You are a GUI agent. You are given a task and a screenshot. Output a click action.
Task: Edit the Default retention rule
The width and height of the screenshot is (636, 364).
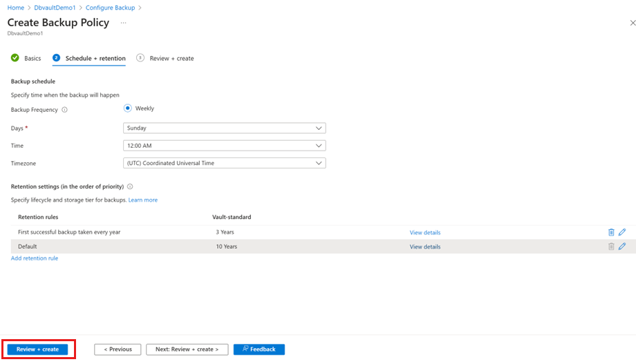point(622,247)
